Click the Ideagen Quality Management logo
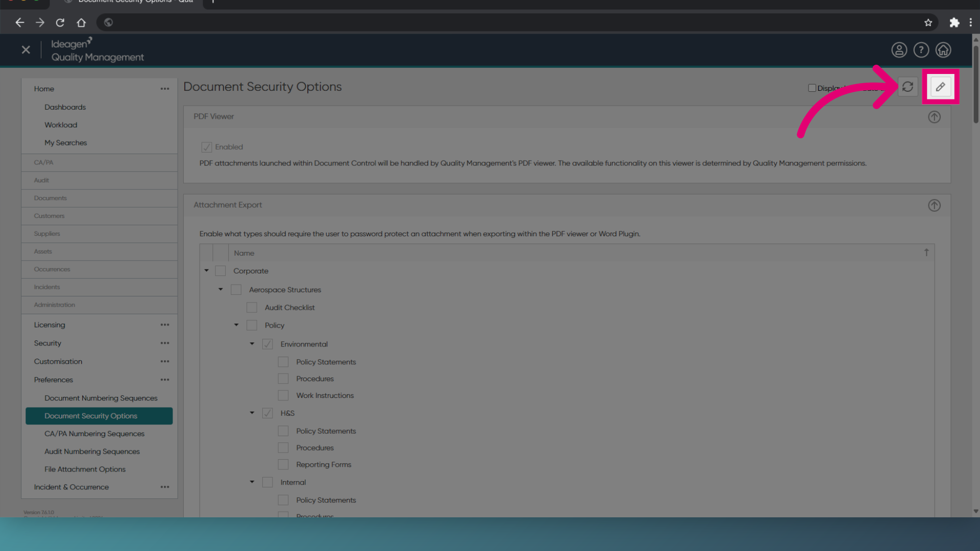The image size is (980, 551). (97, 50)
